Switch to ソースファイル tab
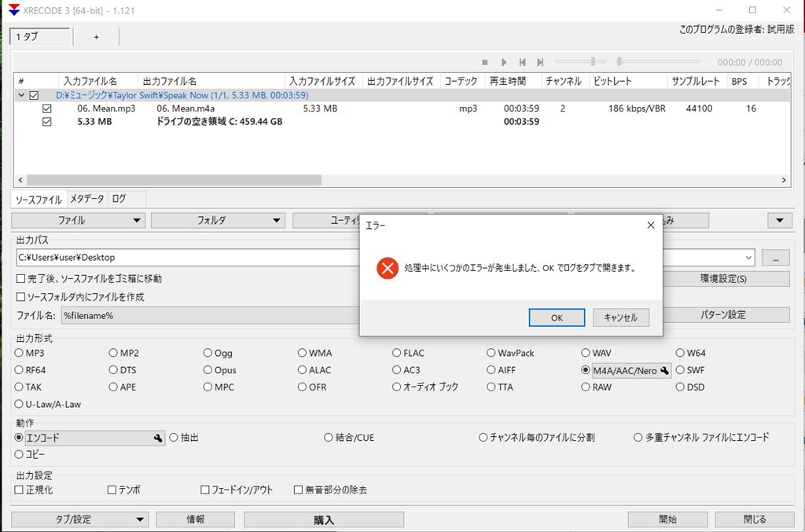Image resolution: width=805 pixels, height=532 pixels. 39,200
